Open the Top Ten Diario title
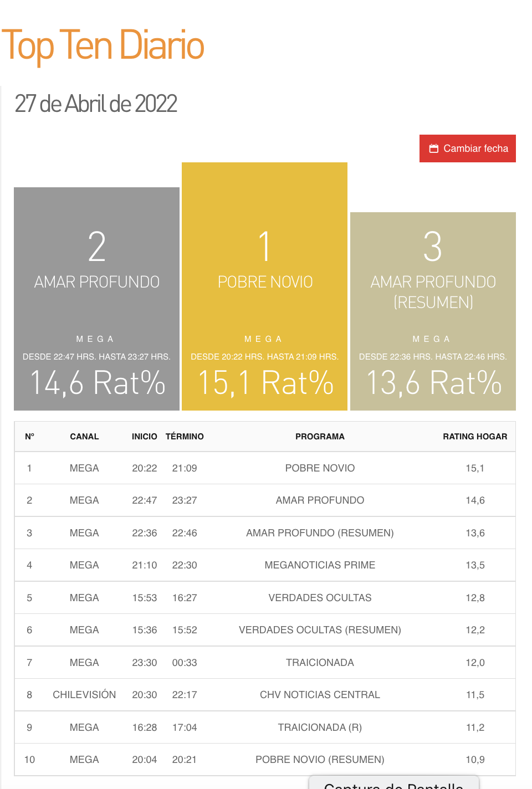This screenshot has height=789, width=532. [x=103, y=45]
